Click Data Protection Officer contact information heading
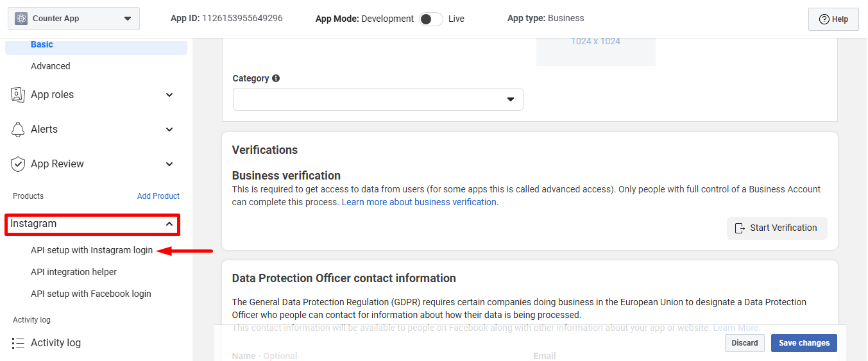The width and height of the screenshot is (868, 361). 344,278
